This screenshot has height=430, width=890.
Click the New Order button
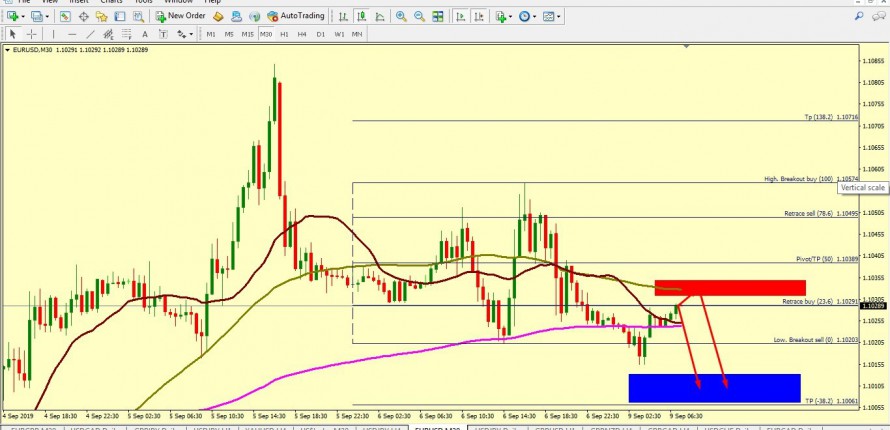tap(179, 17)
